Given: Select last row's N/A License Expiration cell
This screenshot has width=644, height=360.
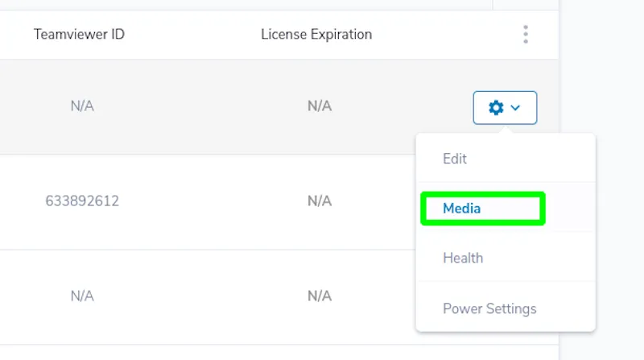Looking at the screenshot, I should [320, 296].
